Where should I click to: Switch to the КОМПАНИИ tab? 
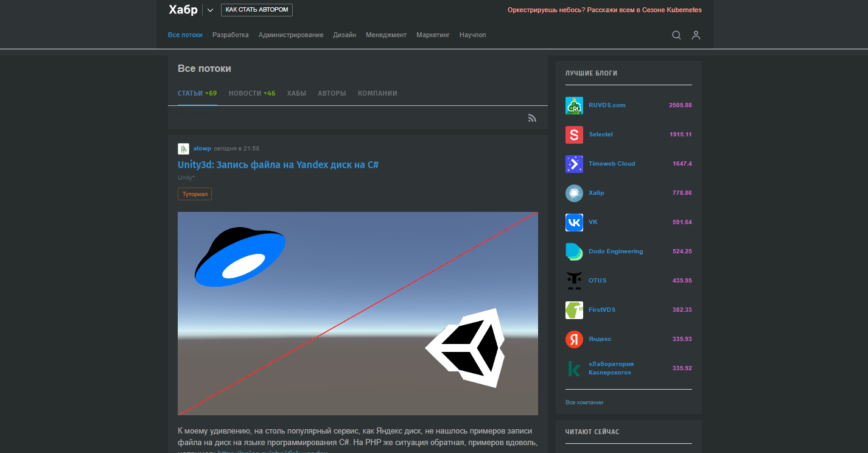[377, 94]
